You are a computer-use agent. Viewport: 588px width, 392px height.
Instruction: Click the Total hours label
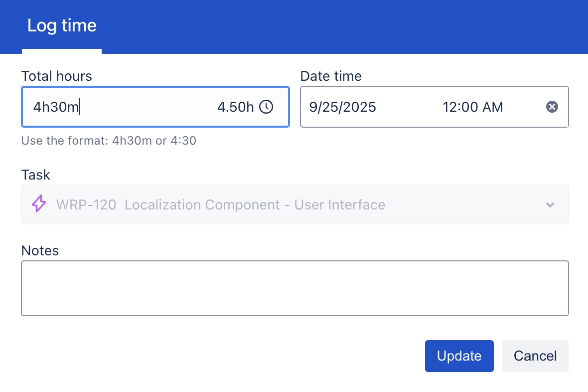(57, 76)
